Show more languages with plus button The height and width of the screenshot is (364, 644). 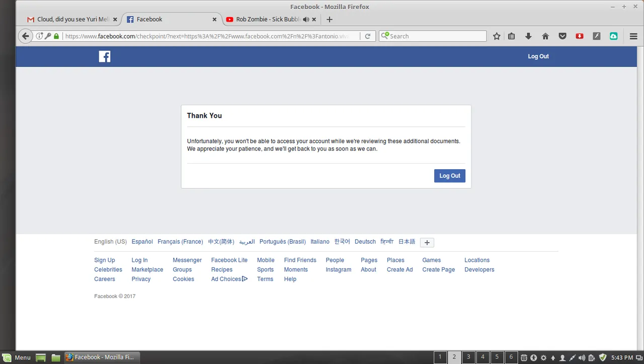click(427, 243)
